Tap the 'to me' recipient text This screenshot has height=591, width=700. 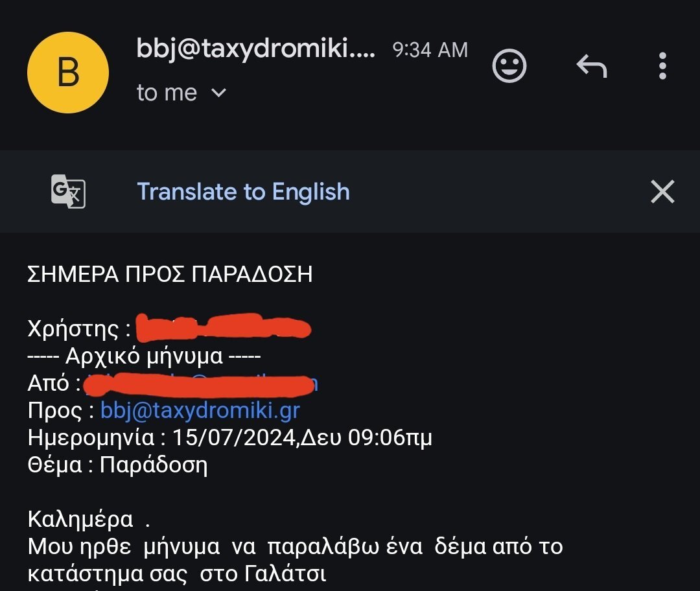(x=167, y=93)
